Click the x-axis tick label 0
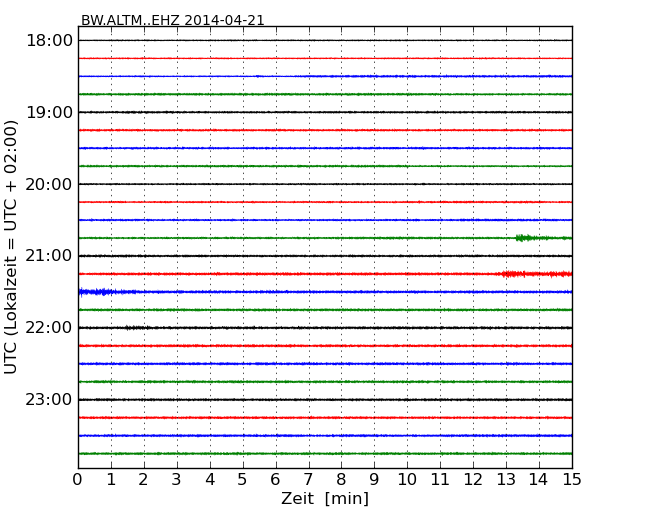 (x=78, y=480)
